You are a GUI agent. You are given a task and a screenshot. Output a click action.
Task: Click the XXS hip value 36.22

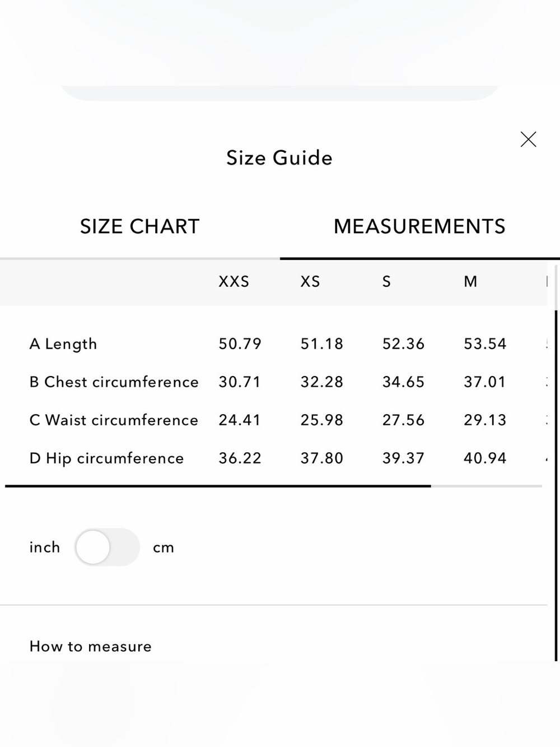click(240, 458)
